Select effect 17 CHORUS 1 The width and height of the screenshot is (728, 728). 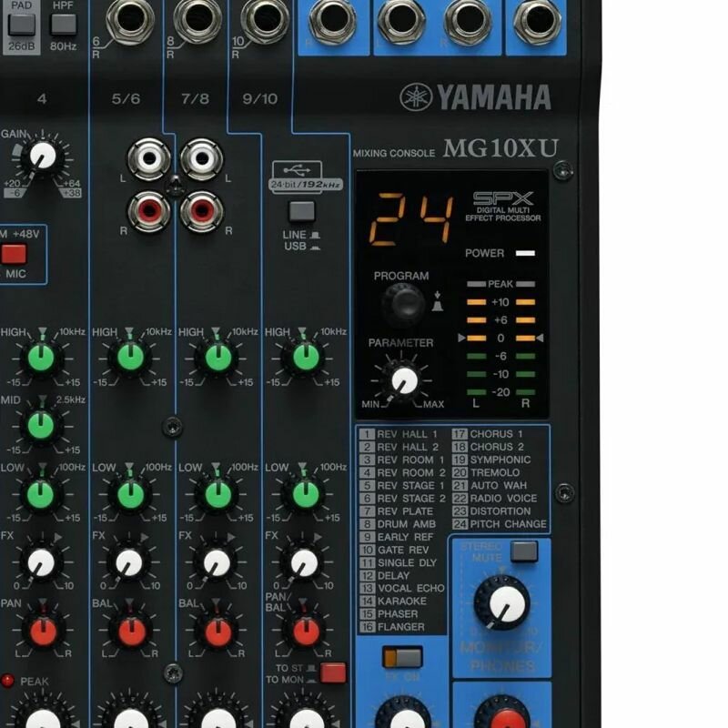click(x=488, y=434)
